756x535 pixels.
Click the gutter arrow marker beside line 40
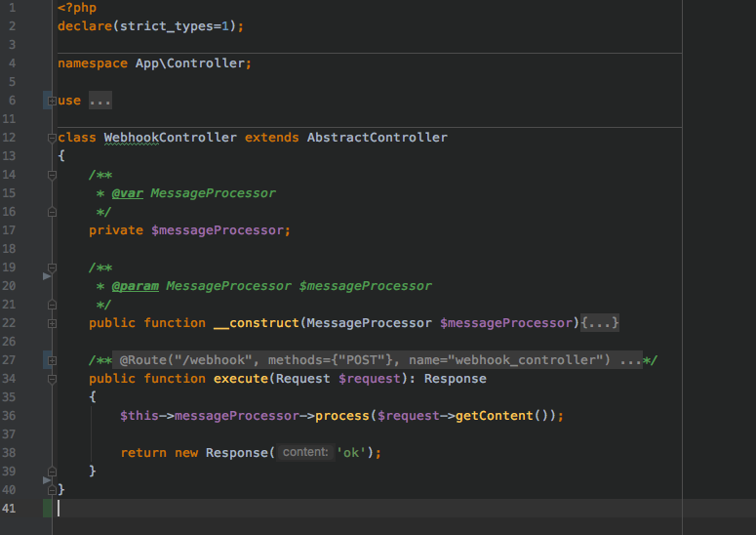(x=46, y=480)
